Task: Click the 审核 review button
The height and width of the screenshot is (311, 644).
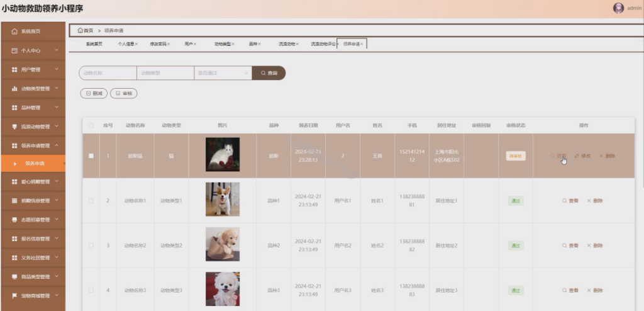Action: point(124,93)
